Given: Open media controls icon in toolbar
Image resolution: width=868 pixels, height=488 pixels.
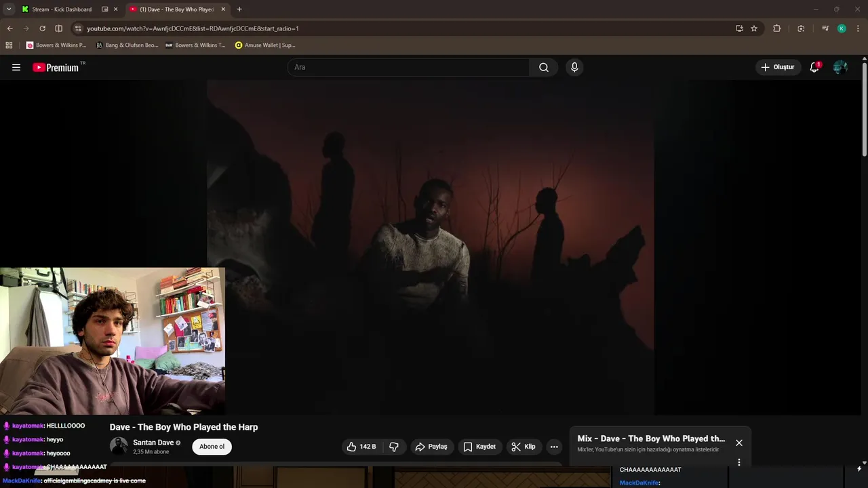Looking at the screenshot, I should click(825, 28).
